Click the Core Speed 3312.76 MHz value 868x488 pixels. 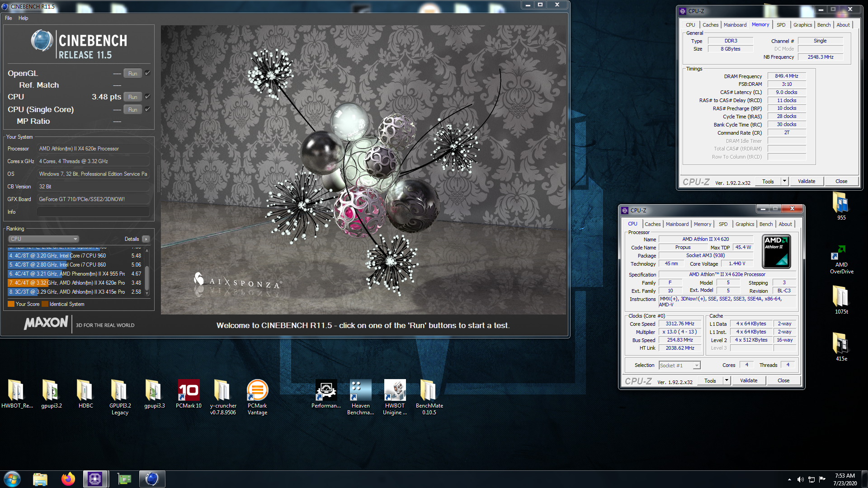(680, 324)
